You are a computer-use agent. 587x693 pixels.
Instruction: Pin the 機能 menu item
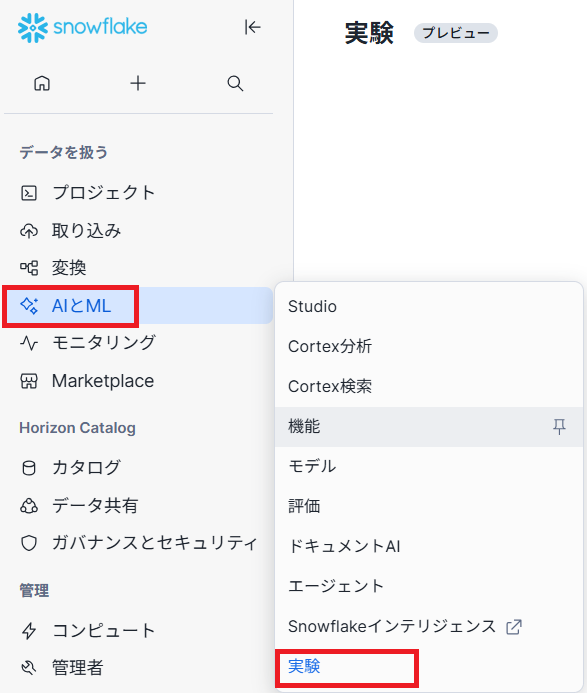coord(559,427)
